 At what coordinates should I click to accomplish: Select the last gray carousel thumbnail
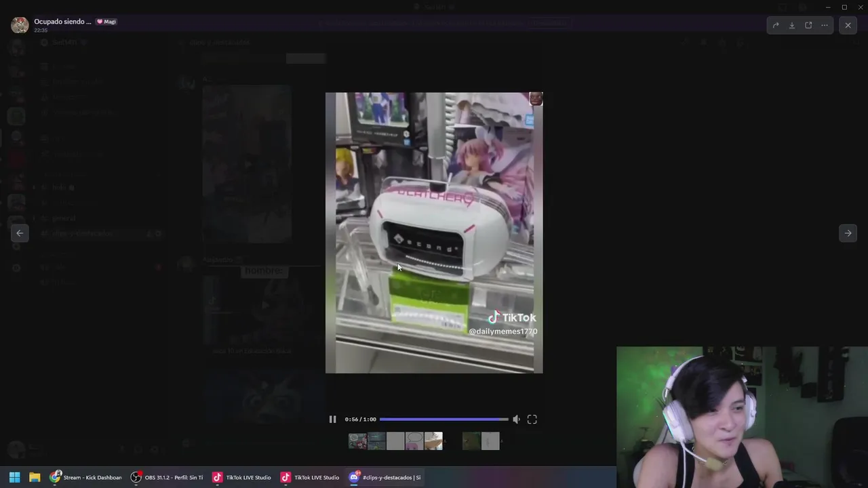[490, 441]
